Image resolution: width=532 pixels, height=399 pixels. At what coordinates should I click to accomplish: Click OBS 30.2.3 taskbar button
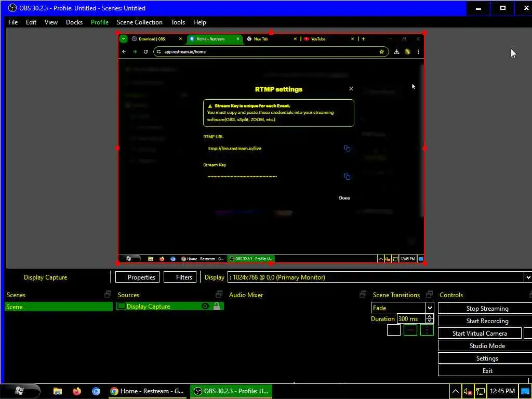(232, 391)
